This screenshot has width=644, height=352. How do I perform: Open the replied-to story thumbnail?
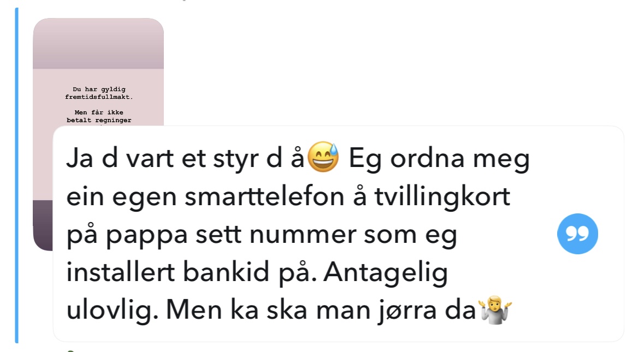point(98,72)
